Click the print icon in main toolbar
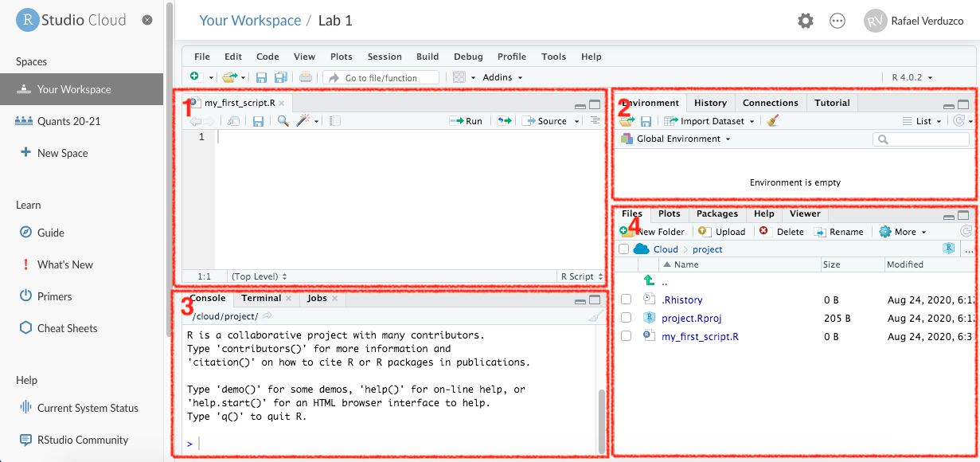The image size is (980, 462). pyautogui.click(x=305, y=77)
